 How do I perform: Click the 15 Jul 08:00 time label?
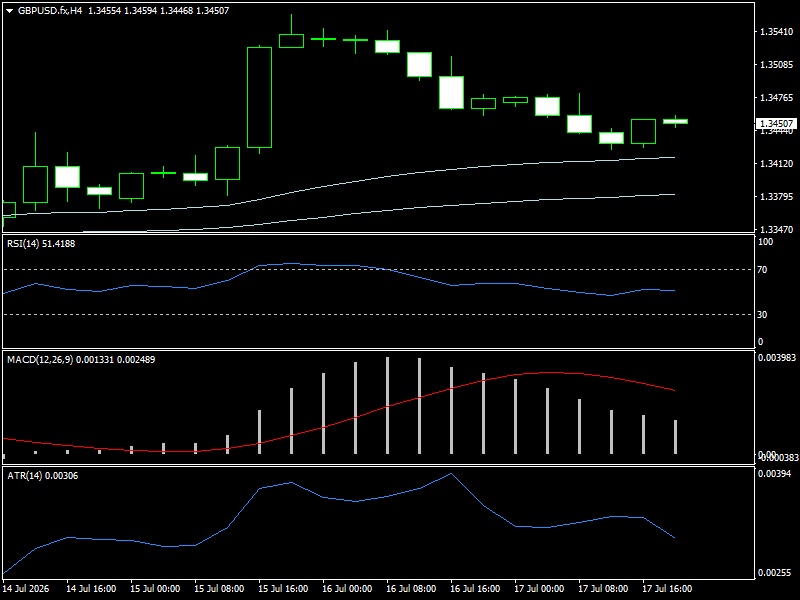click(x=219, y=589)
